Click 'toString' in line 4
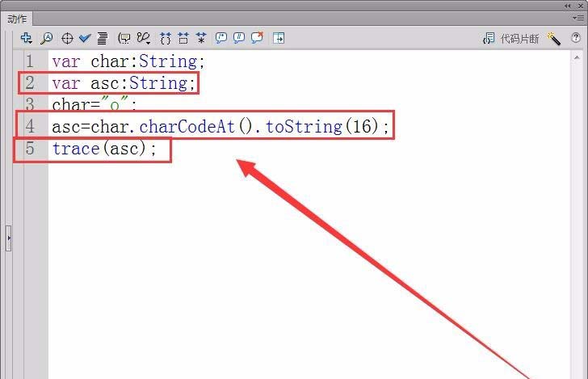This screenshot has width=588, height=379. point(304,126)
